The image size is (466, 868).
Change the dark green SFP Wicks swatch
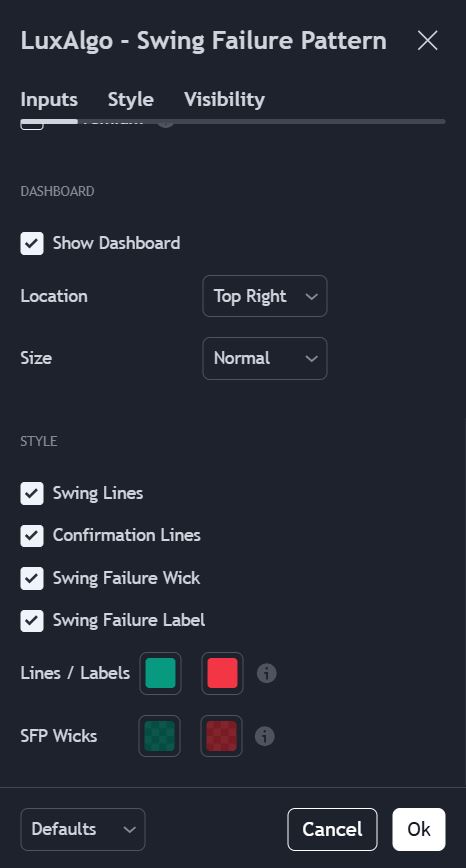(x=159, y=736)
